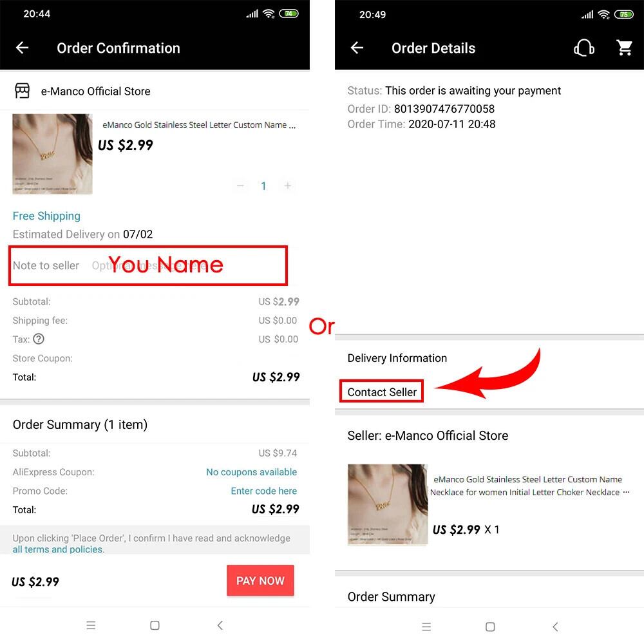Click the PAY NOW button
Viewport: 644px width, 644px height.
point(260,580)
